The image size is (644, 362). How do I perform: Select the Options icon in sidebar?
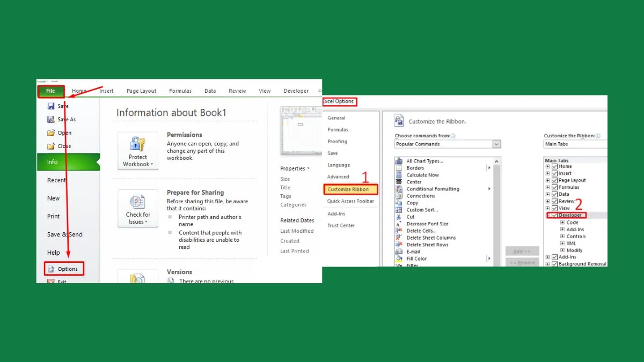click(51, 269)
